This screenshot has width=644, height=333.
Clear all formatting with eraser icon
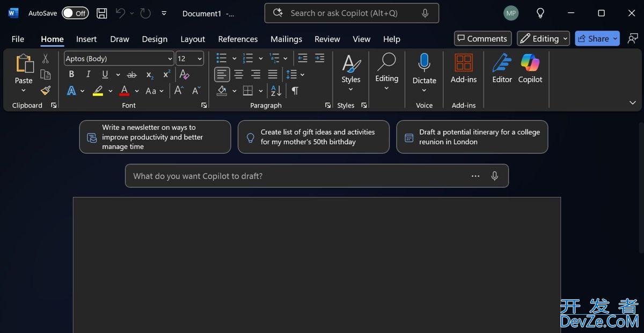[184, 75]
